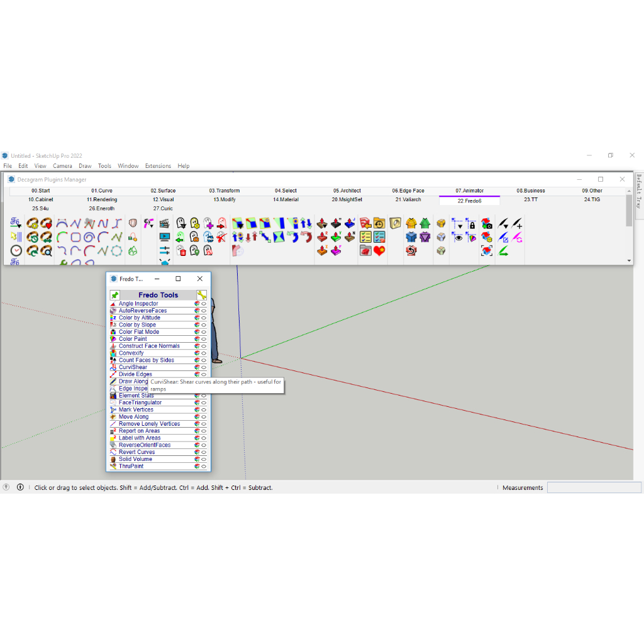Screen dimensions: 644x644
Task: Open the black quill pen dropdown tool
Action: [503, 223]
